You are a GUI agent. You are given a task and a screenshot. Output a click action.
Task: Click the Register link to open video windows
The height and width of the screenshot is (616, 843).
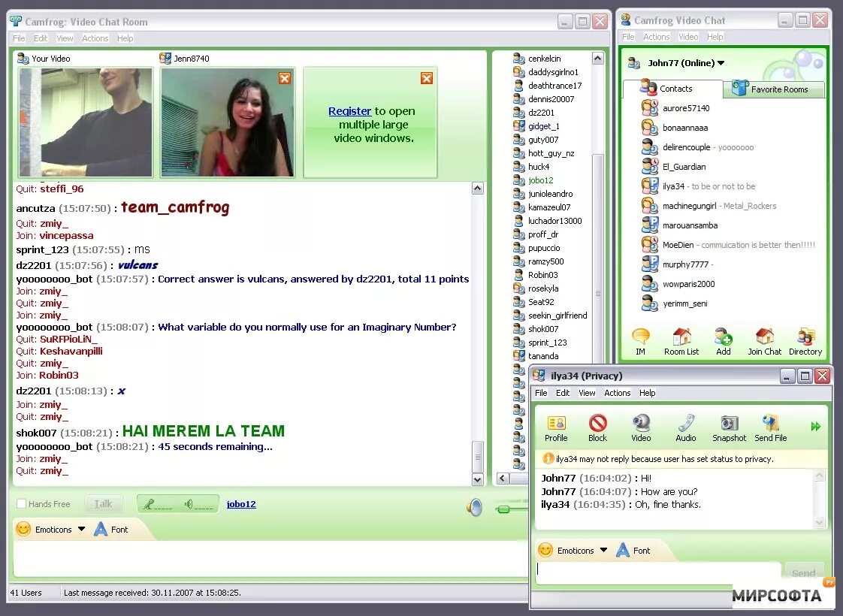pyautogui.click(x=350, y=110)
